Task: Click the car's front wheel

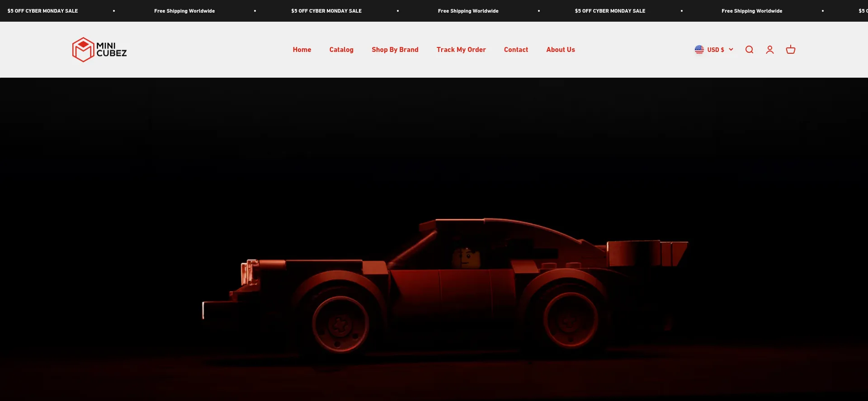Action: click(340, 323)
